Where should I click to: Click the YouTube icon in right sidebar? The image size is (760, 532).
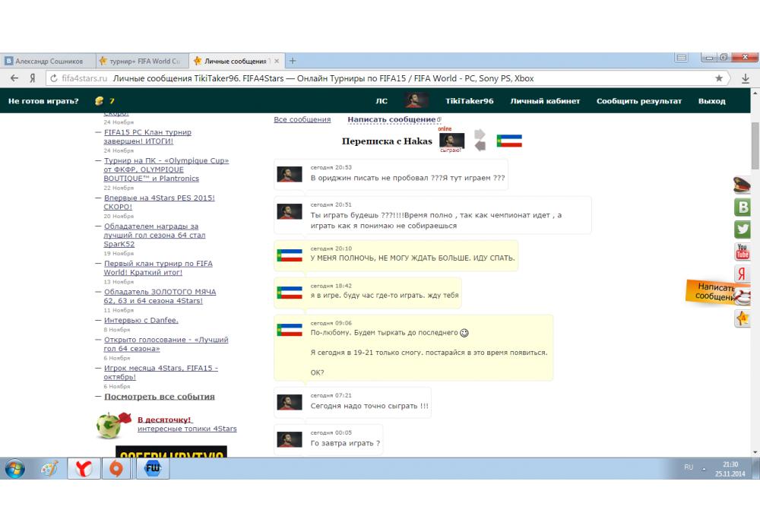point(742,252)
